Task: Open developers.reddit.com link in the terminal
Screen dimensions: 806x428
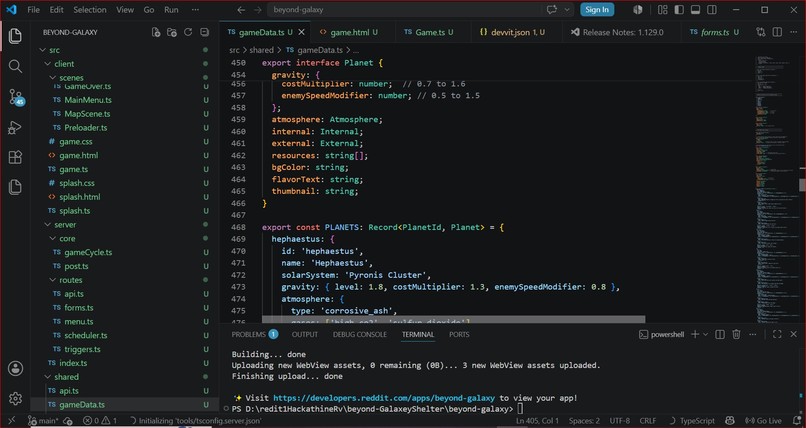Action: 384,398
